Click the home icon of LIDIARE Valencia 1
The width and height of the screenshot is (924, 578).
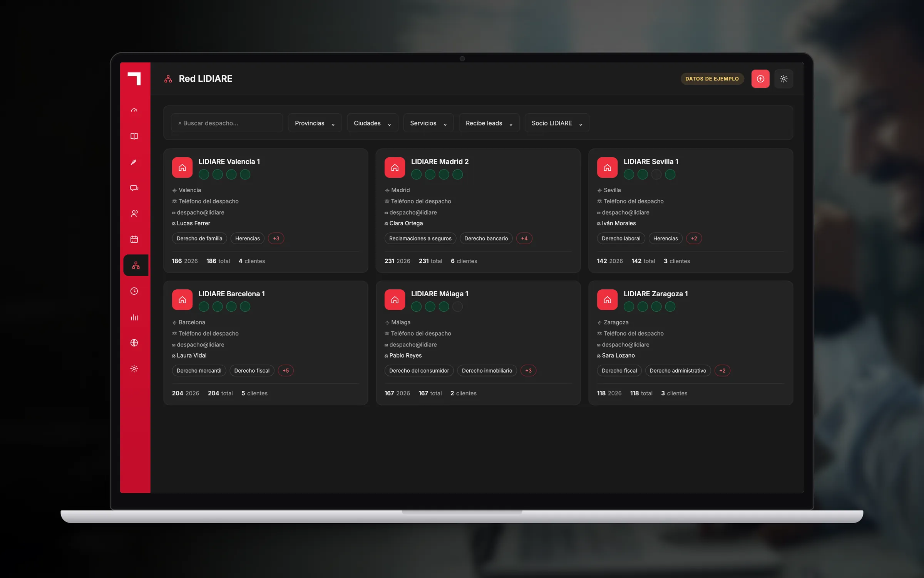click(182, 168)
